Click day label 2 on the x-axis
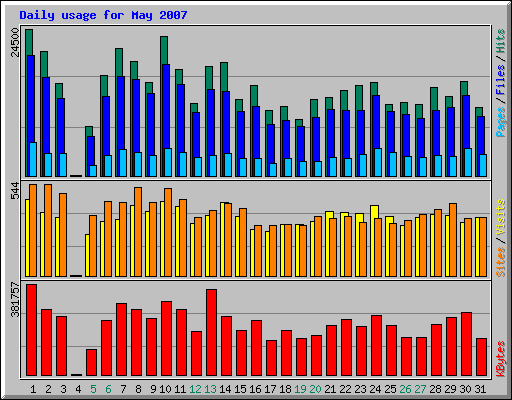This screenshot has width=512, height=400. [x=48, y=389]
